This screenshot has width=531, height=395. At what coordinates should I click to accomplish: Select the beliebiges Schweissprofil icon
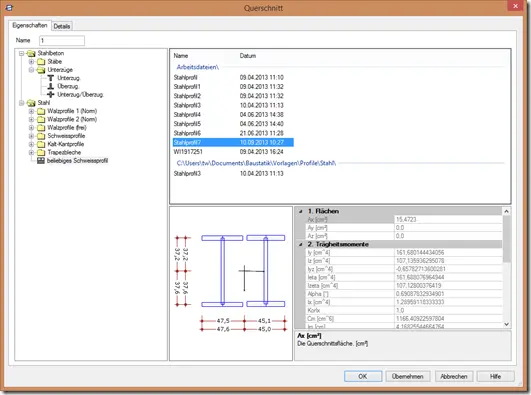pos(41,161)
